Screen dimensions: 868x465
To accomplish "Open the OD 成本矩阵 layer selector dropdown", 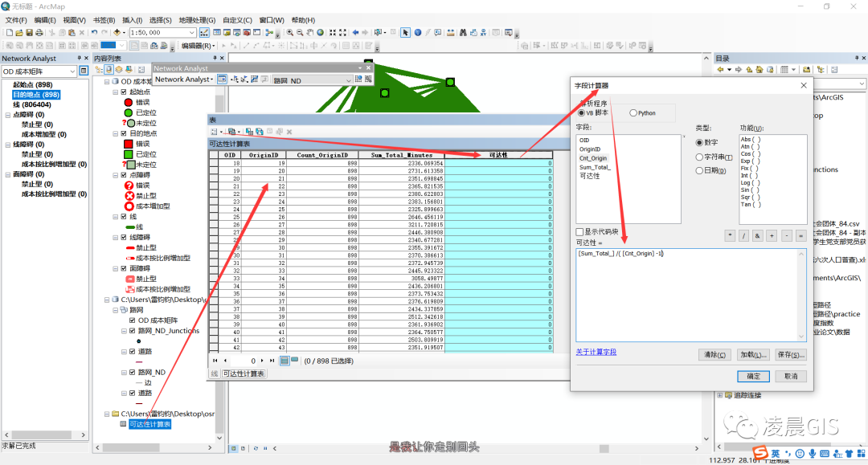I will 72,71.
